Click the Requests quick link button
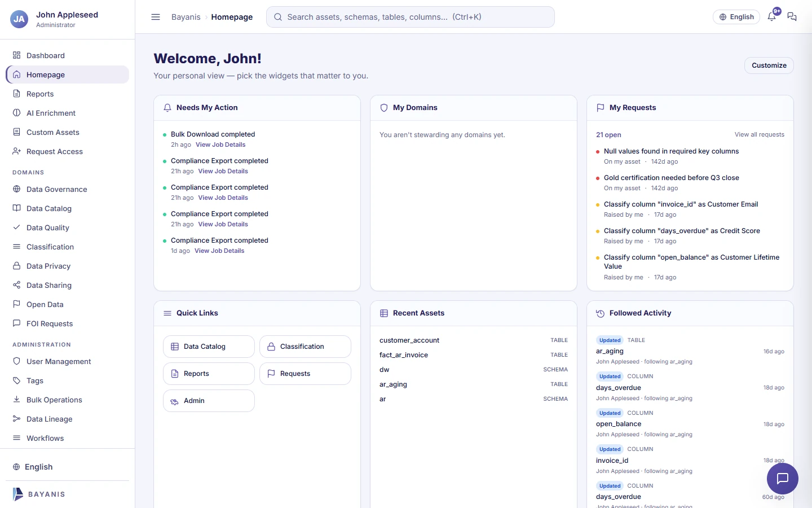Screen dimensions: 812x508 305,374
